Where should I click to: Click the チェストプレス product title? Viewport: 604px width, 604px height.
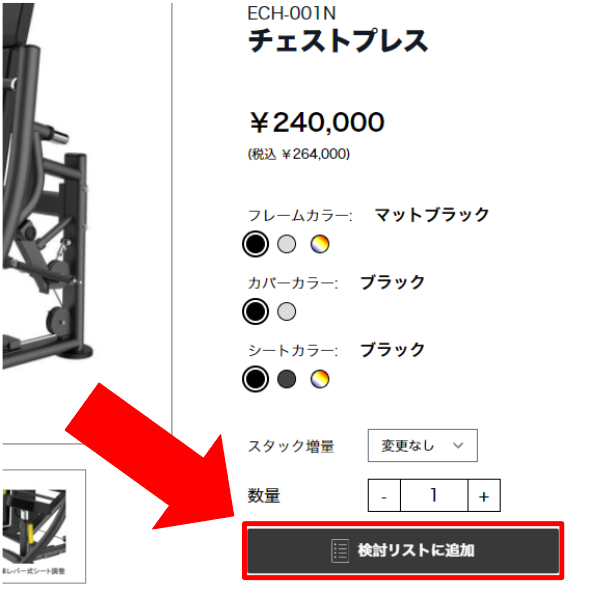click(x=338, y=41)
